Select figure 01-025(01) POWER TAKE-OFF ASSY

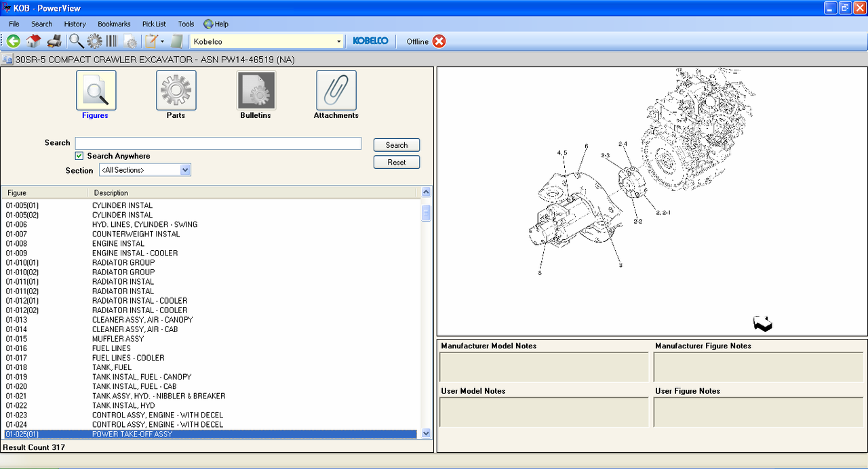[211, 434]
